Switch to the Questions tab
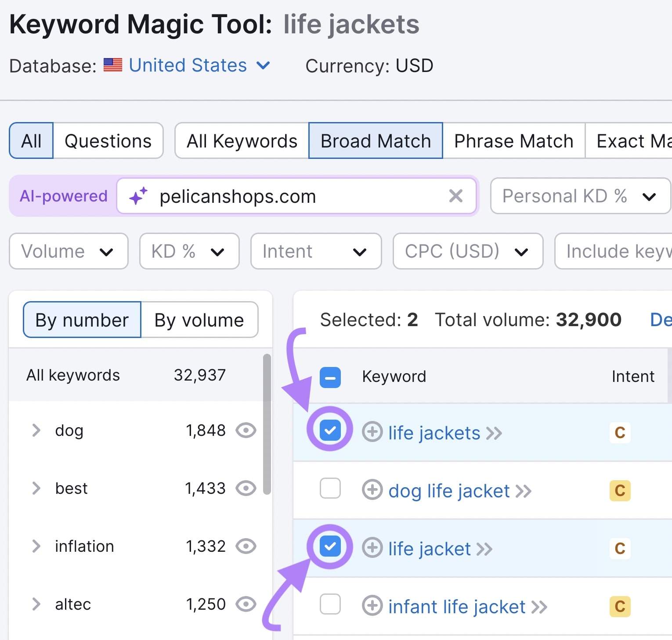Image resolution: width=672 pixels, height=640 pixels. (x=108, y=140)
